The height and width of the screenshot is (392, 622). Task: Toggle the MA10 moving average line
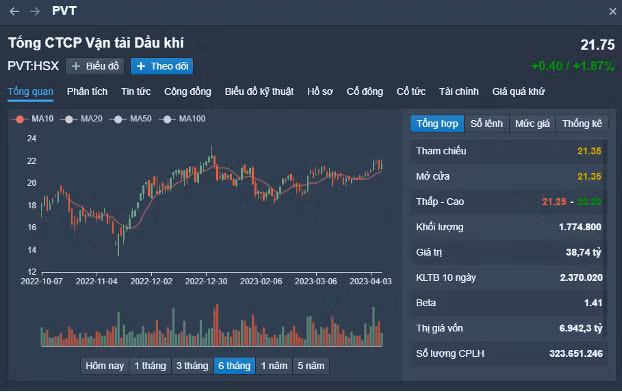(x=33, y=119)
